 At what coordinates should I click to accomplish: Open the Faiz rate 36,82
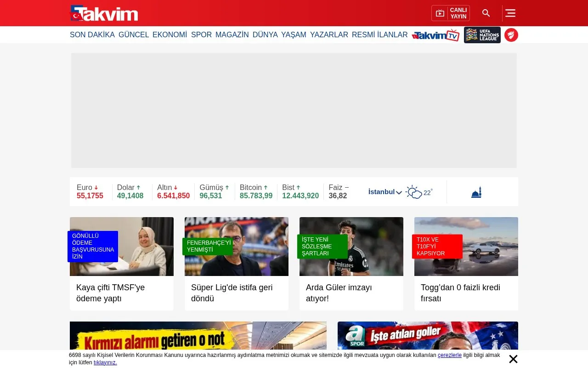339,192
